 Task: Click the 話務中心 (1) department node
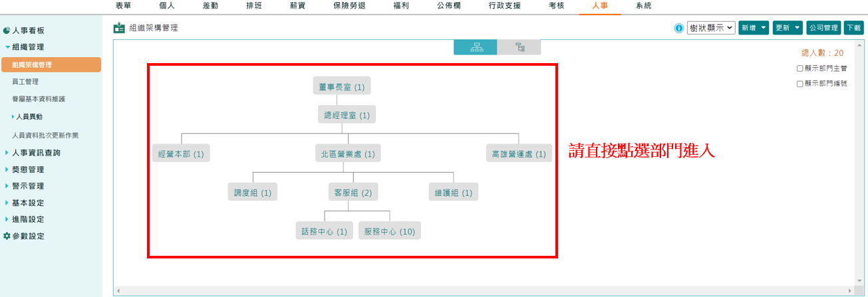click(x=324, y=231)
